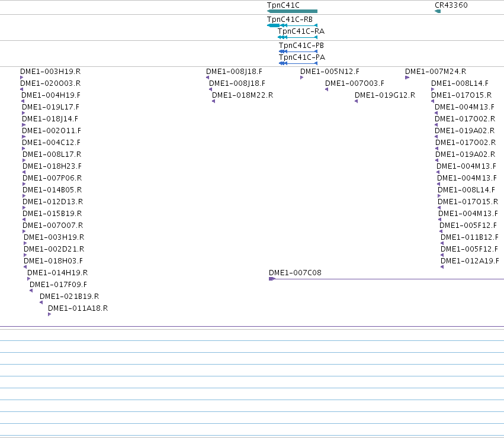Click the DME1-007C08 clone span line
504x438 pixels.
(x=386, y=279)
